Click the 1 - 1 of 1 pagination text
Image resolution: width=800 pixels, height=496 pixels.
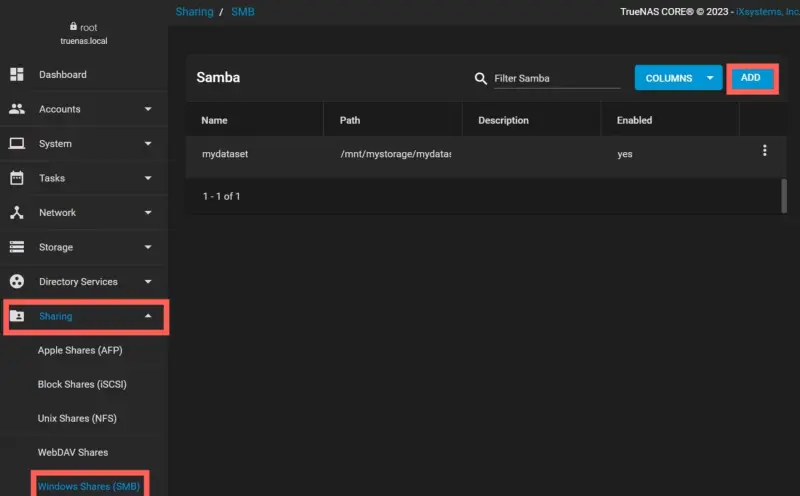[x=221, y=196]
